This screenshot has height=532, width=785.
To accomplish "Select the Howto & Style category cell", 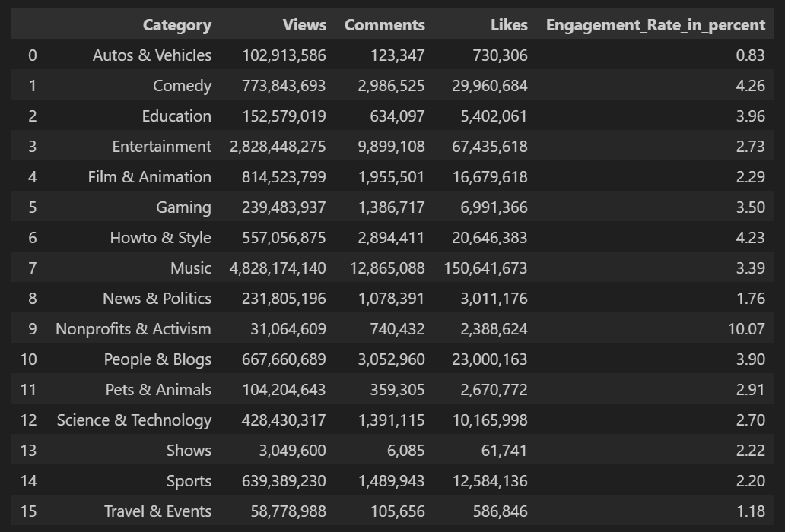I will pos(160,238).
